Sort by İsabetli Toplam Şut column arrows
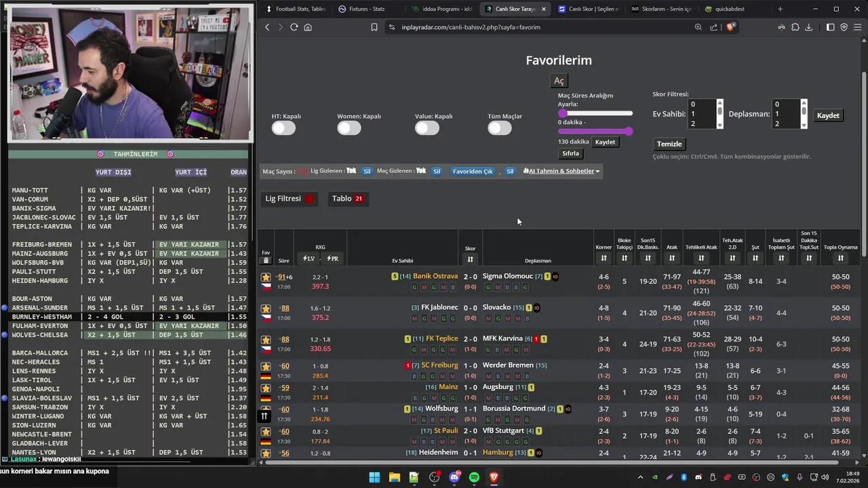Screen dimensions: 868x488 click(x=781, y=258)
